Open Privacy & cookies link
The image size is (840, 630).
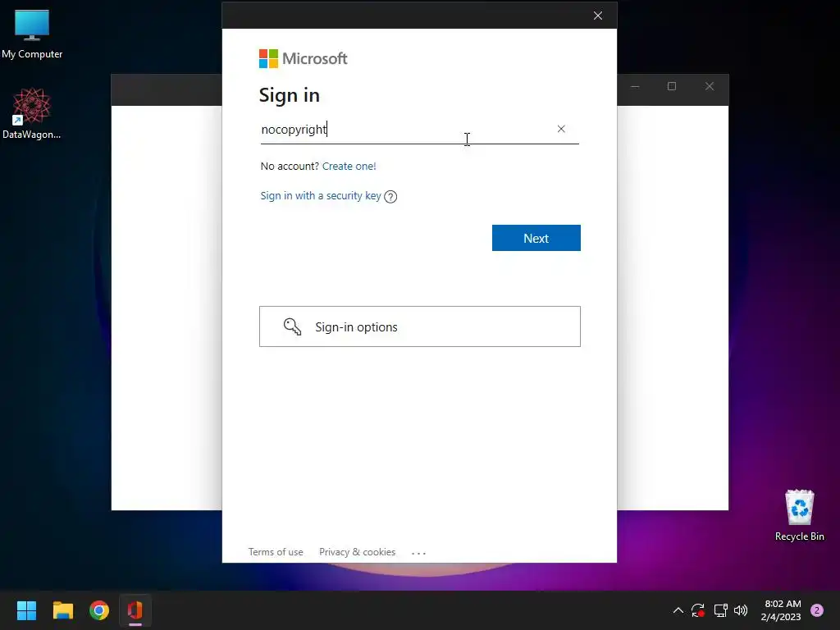click(x=357, y=552)
